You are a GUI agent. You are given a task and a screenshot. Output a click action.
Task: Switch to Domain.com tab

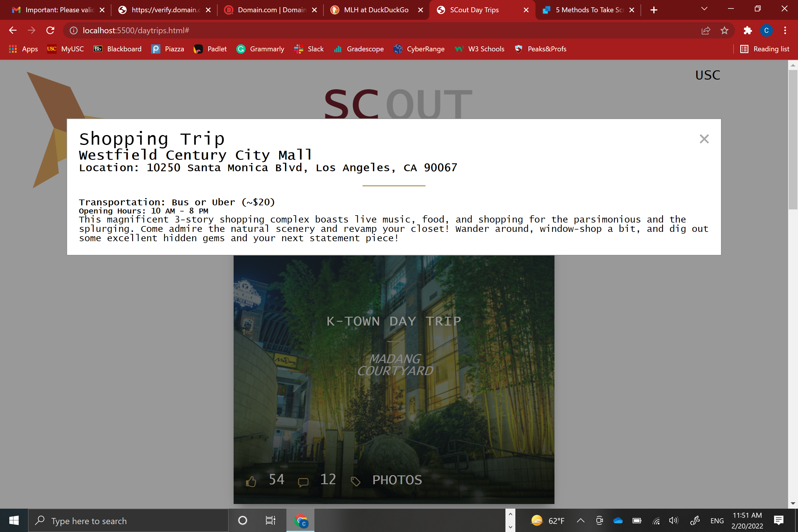coord(272,10)
